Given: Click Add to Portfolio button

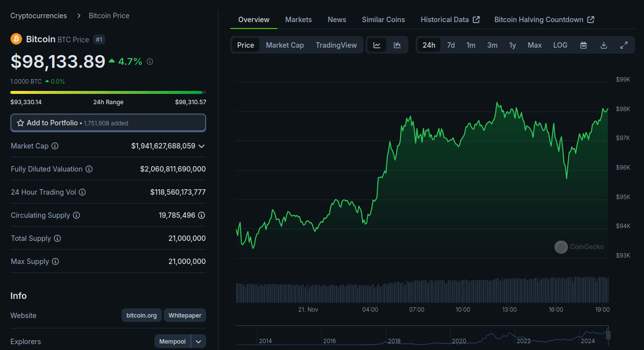Looking at the screenshot, I should (x=108, y=123).
